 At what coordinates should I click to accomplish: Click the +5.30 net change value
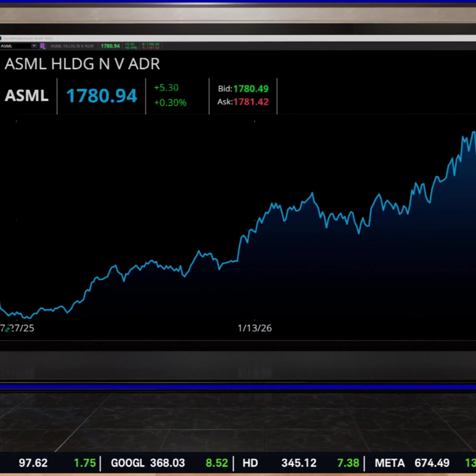[166, 88]
